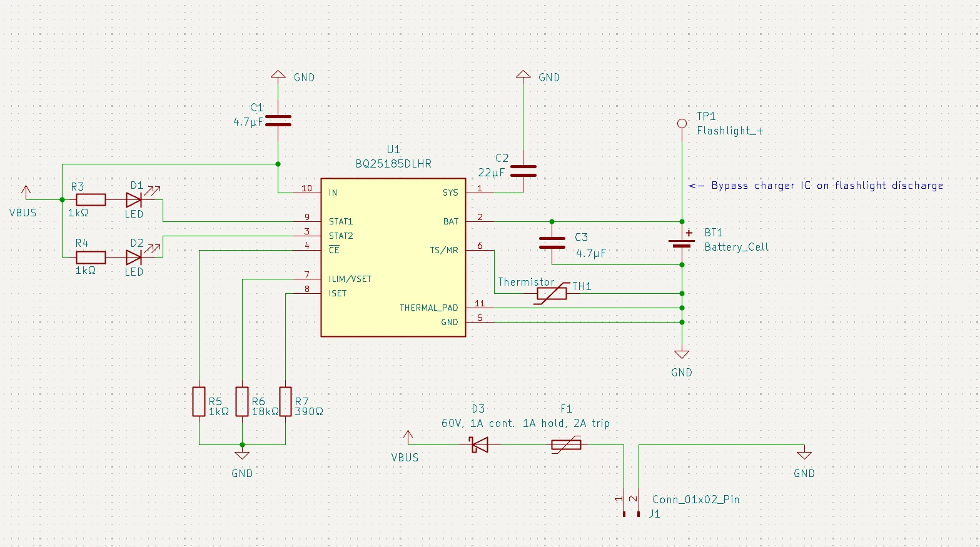Image resolution: width=980 pixels, height=547 pixels.
Task: Click the C3 capacitor symbol
Action: click(x=552, y=243)
